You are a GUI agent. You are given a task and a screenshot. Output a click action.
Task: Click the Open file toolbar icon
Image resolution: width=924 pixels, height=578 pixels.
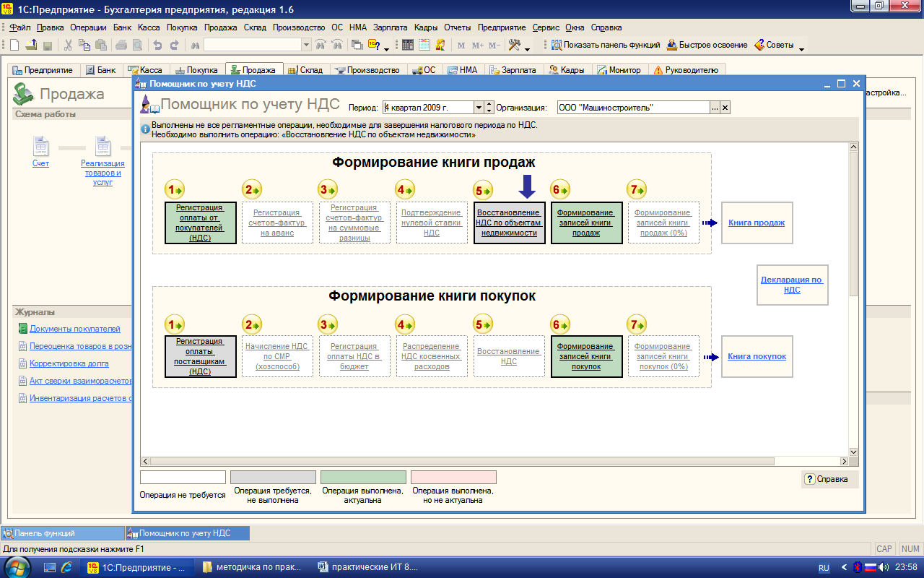click(x=31, y=45)
